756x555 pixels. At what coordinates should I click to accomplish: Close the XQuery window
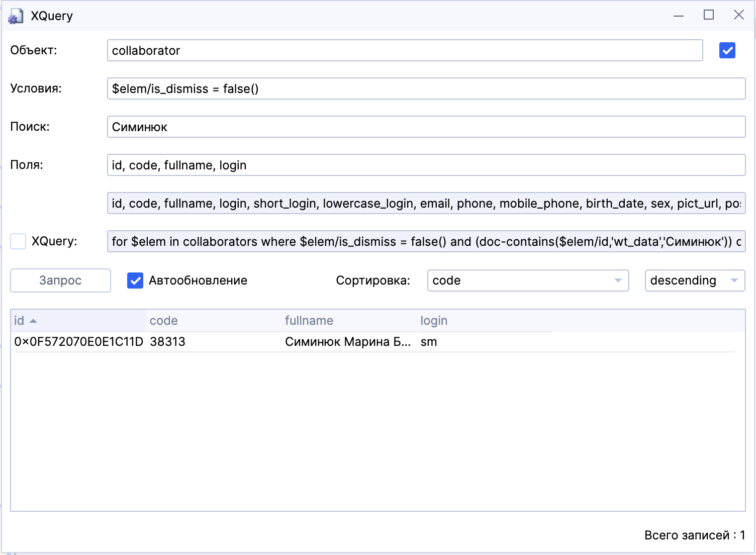pos(738,15)
